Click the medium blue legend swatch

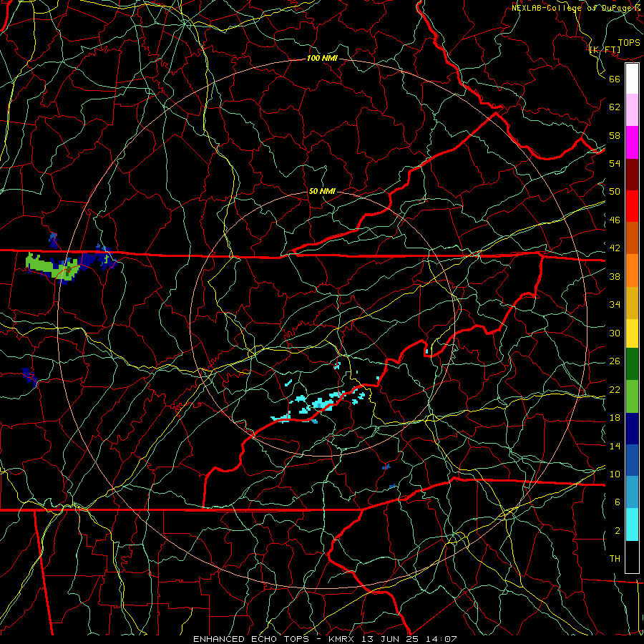(632, 460)
